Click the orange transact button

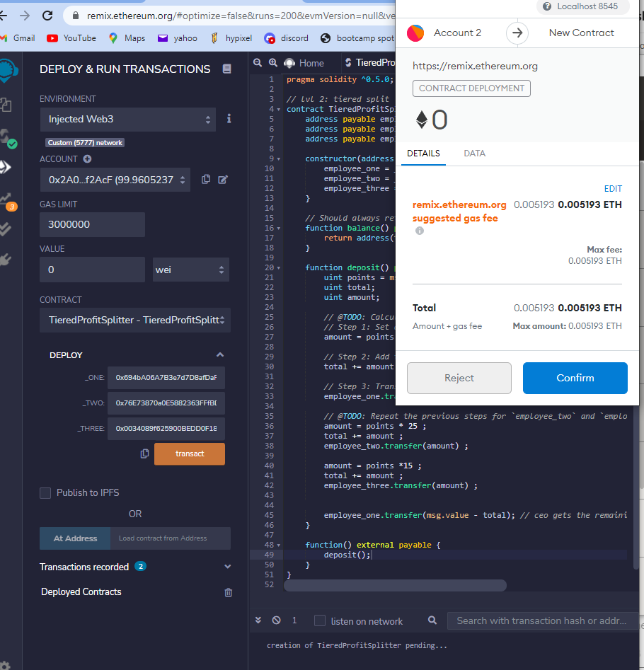click(x=190, y=454)
